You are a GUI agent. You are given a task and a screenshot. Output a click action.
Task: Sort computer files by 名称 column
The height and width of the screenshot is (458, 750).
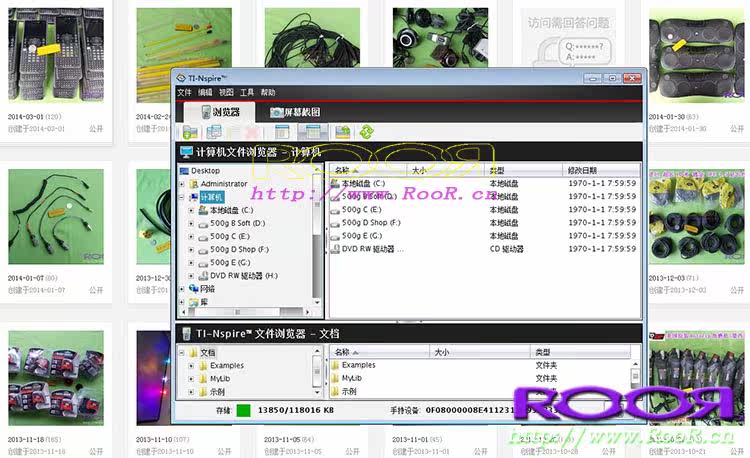(x=367, y=170)
